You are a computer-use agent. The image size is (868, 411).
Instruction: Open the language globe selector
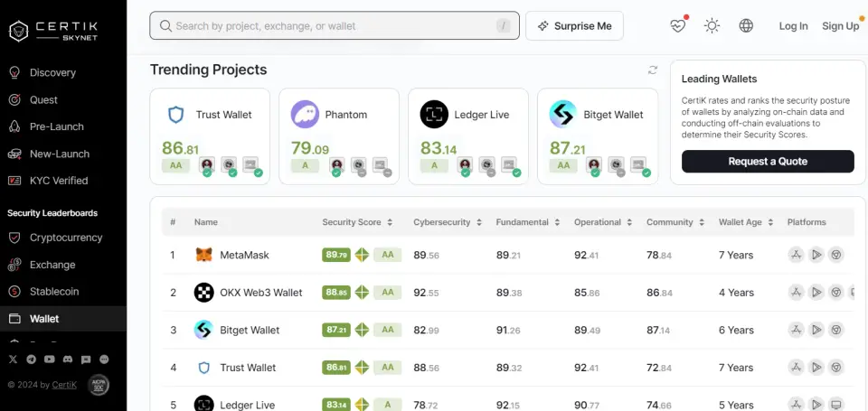[746, 25]
